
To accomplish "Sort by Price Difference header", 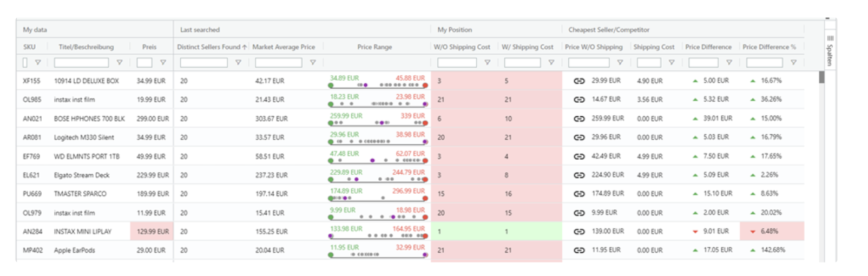I will 708,47.
